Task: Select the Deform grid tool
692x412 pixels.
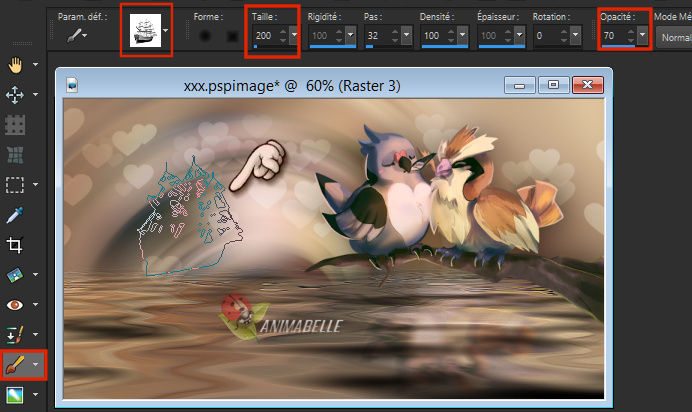Action: pos(15,125)
